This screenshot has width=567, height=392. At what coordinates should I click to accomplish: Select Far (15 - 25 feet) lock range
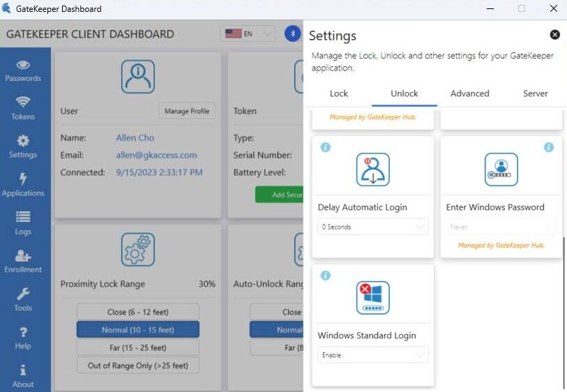(138, 348)
